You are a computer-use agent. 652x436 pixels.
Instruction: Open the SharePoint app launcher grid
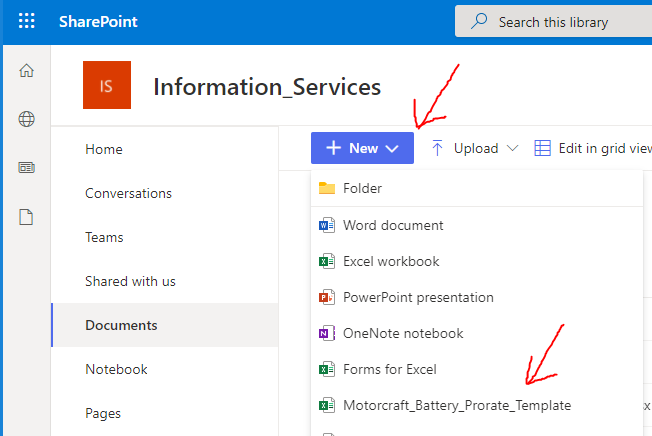(x=27, y=21)
